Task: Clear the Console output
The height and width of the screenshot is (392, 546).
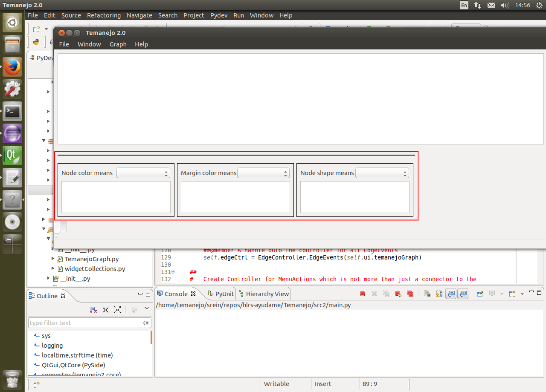Action: [427, 294]
